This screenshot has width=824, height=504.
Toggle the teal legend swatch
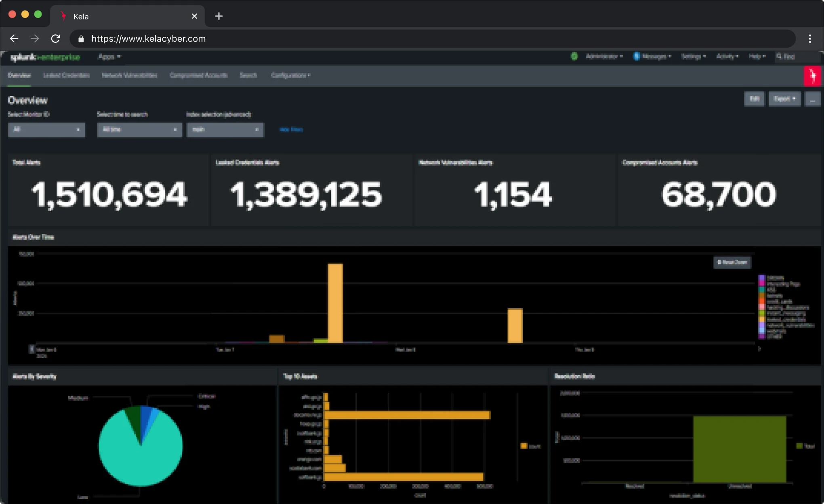[x=762, y=290]
